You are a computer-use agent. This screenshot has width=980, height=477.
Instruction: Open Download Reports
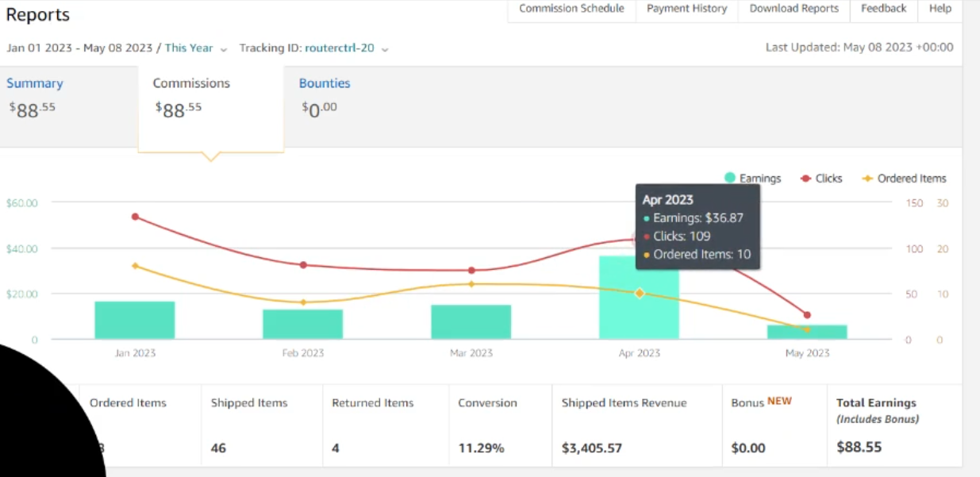tap(794, 9)
